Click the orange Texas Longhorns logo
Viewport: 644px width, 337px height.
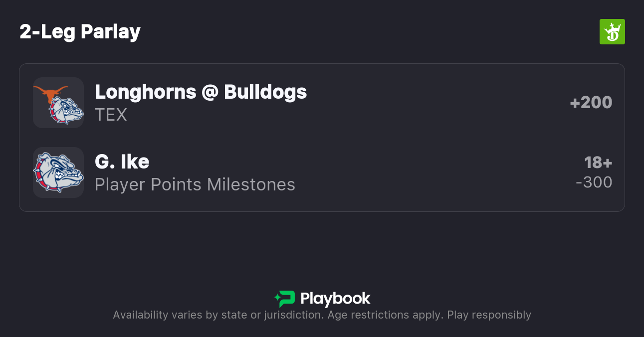pyautogui.click(x=50, y=93)
